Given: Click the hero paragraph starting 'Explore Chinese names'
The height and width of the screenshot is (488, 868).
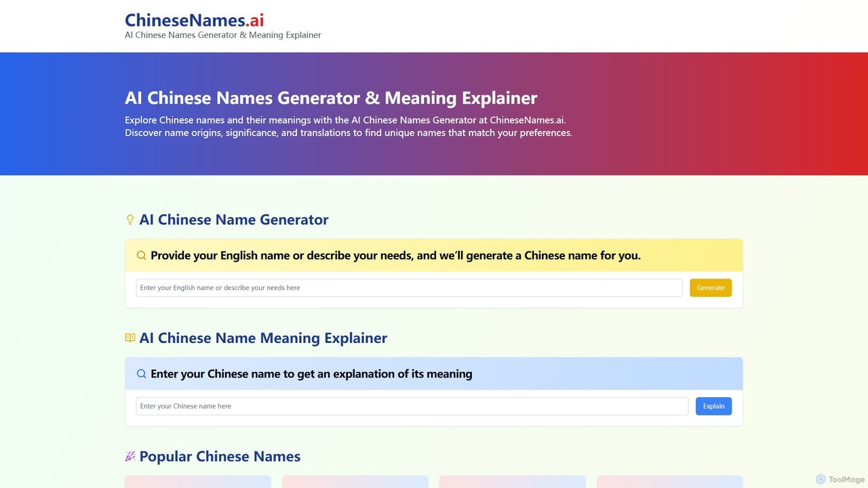Looking at the screenshot, I should coord(349,126).
